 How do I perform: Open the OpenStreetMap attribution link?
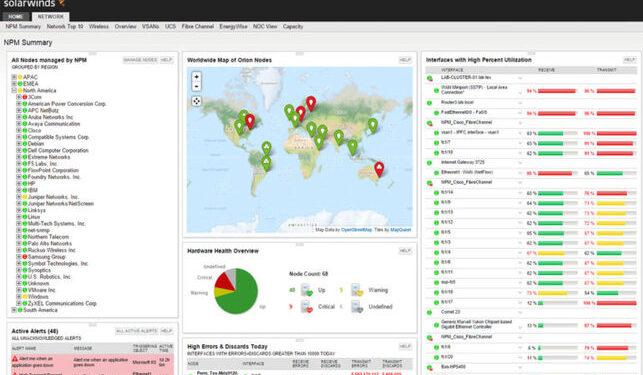pos(356,230)
